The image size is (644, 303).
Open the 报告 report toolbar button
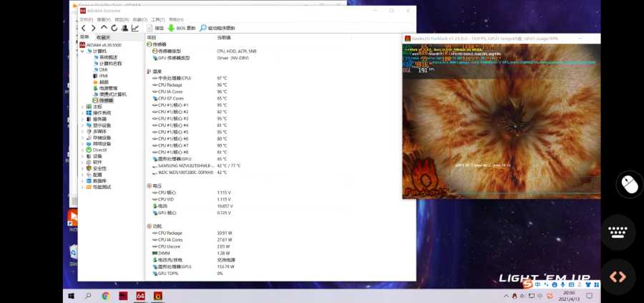click(155, 28)
